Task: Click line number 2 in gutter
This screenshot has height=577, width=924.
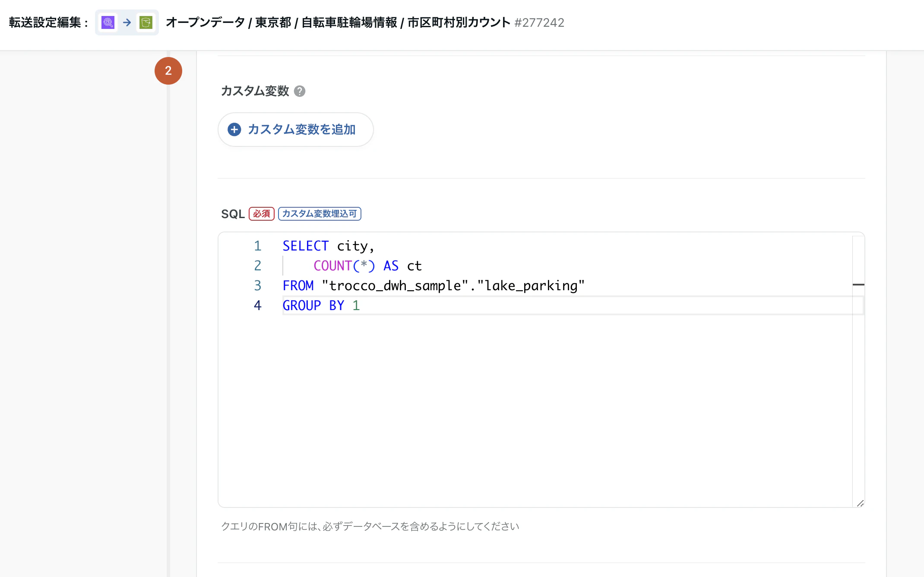Action: point(258,266)
